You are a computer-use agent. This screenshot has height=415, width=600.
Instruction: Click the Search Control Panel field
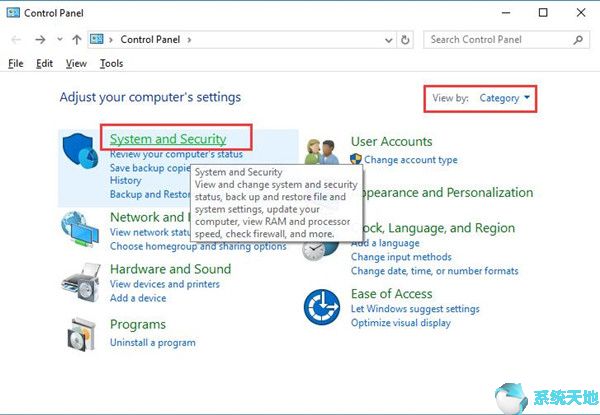click(506, 39)
